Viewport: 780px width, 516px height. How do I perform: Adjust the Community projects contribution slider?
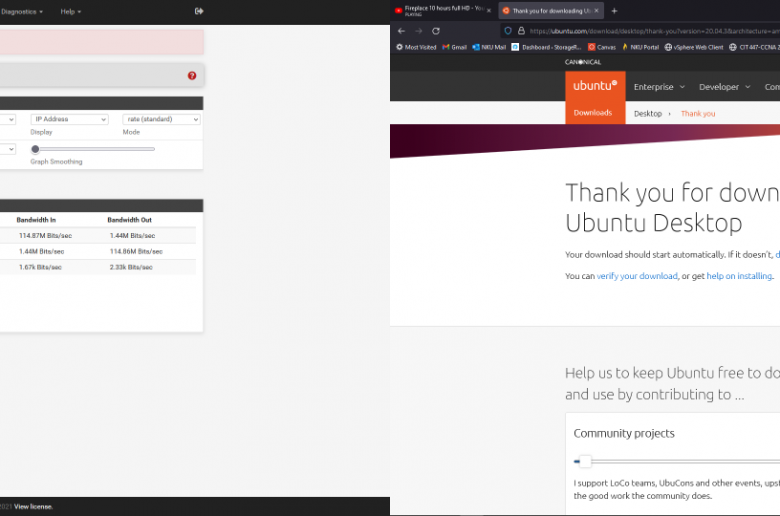click(x=585, y=461)
